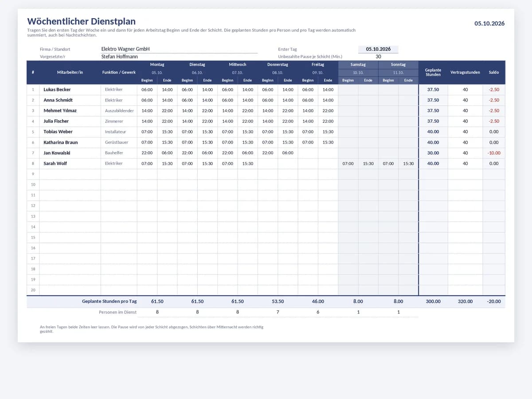The width and height of the screenshot is (532, 399).
Task: Click the total planned hours 300.00
Action: click(433, 301)
